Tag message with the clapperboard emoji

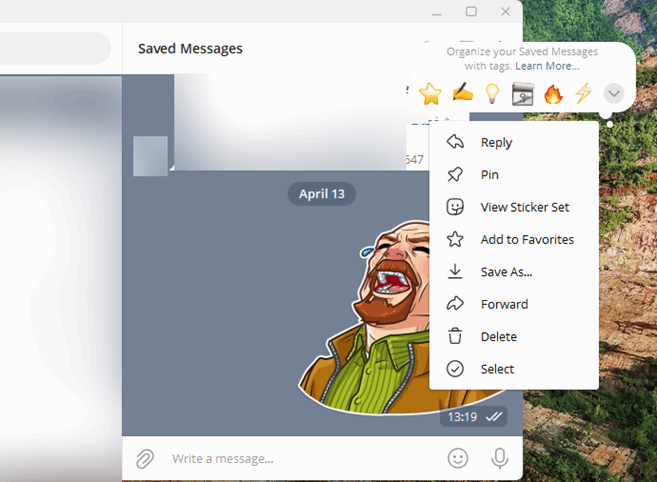[x=522, y=93]
